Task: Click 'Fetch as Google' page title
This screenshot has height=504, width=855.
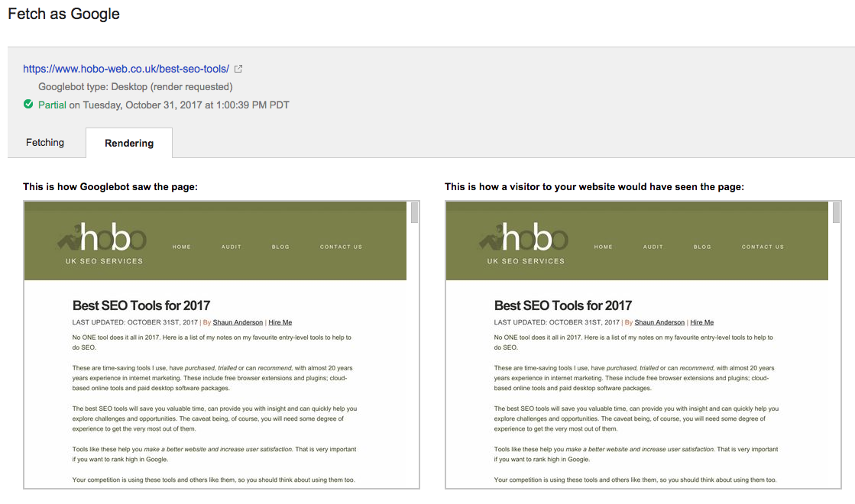Action: 63,14
